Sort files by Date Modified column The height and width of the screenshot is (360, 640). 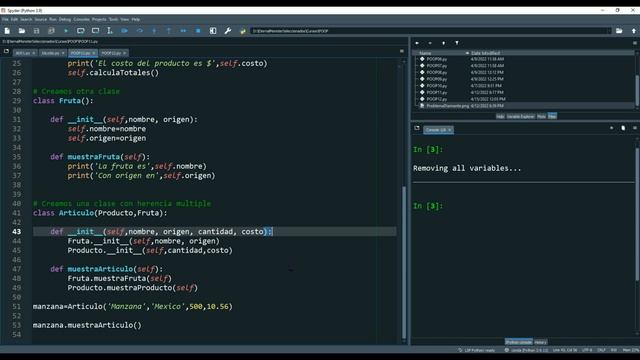(485, 53)
